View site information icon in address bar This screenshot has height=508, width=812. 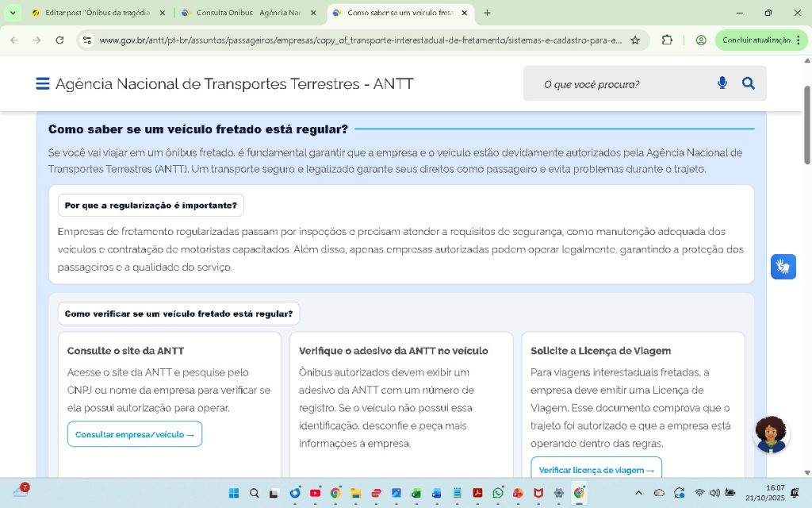pos(87,40)
